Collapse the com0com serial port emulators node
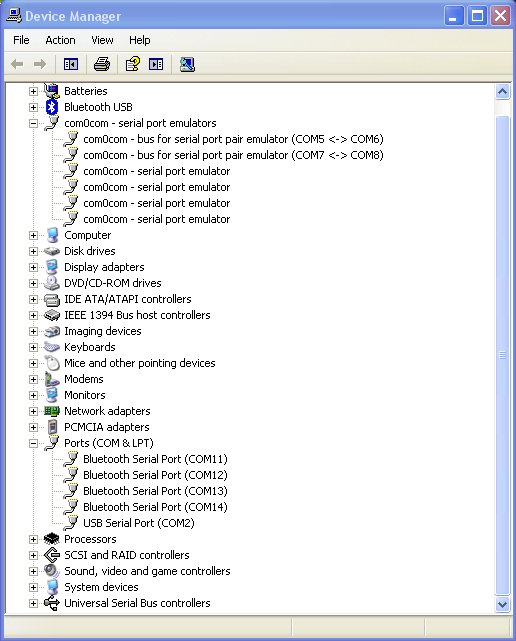516x641 pixels. coord(34,123)
